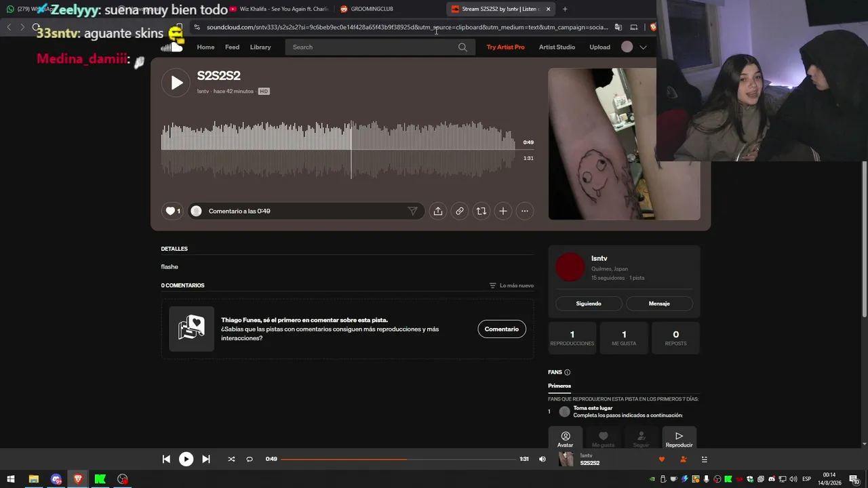The width and height of the screenshot is (868, 488).
Task: Click the Mensaje button
Action: coord(659,304)
